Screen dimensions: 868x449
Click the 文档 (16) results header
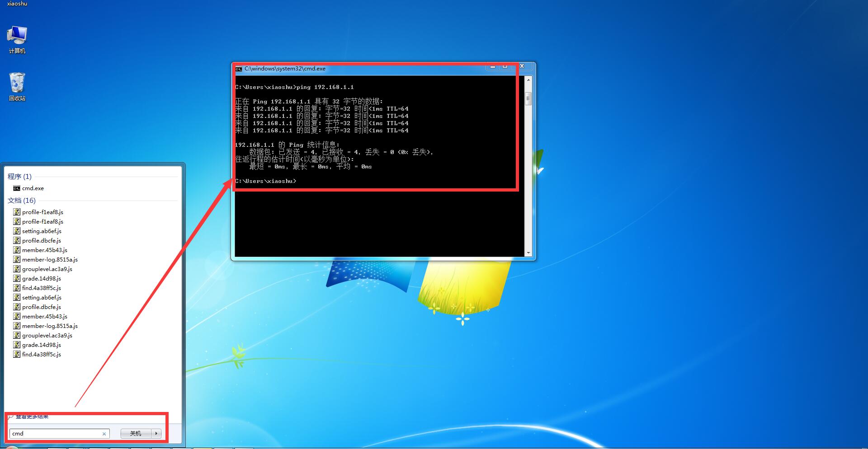coord(21,200)
